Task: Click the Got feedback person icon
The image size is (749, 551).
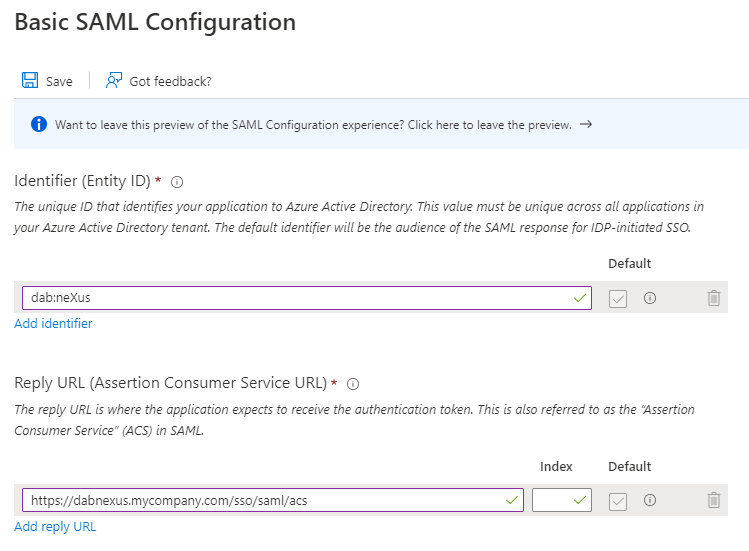Action: point(114,81)
